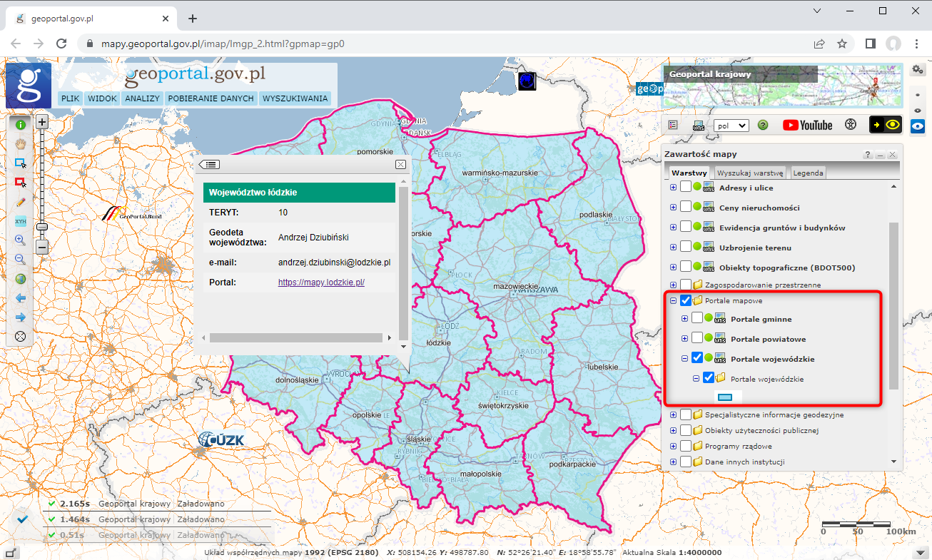
Task: Click the WYSZUKIWANIA menu button
Action: coord(295,98)
